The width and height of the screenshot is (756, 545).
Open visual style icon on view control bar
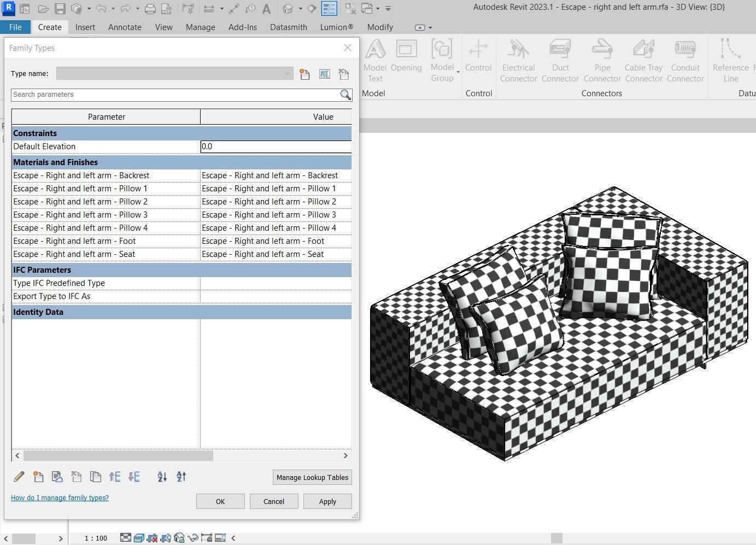click(x=139, y=538)
